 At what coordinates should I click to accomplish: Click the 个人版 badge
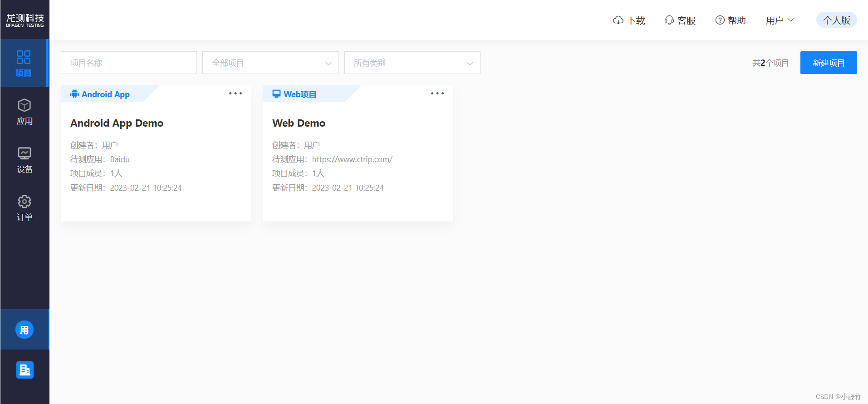point(837,20)
